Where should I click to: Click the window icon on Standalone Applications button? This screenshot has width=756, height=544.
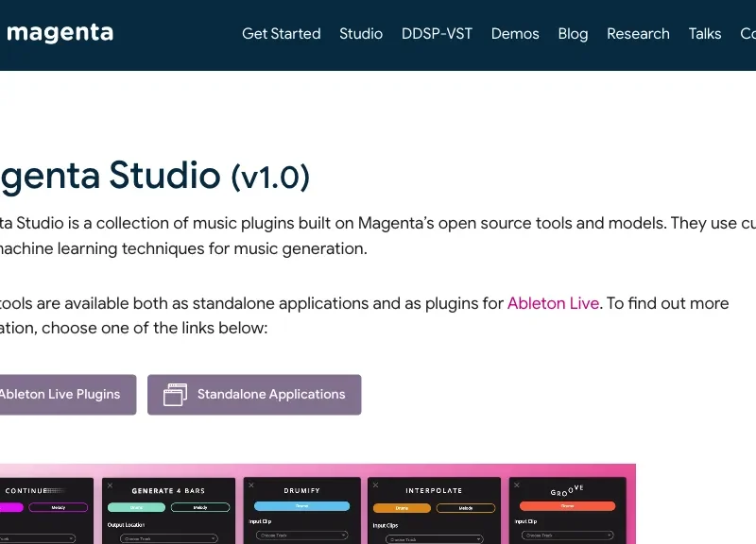[x=175, y=394]
